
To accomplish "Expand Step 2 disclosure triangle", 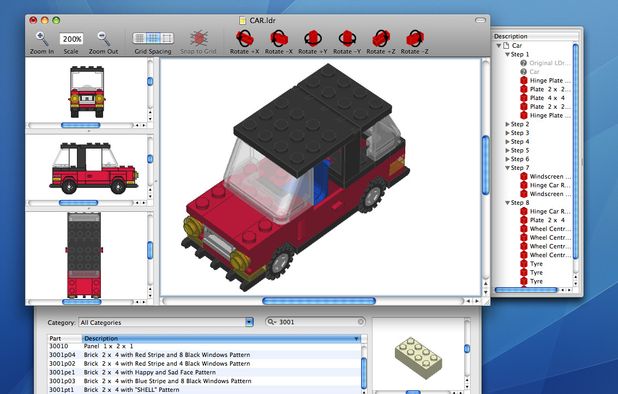I will (508, 124).
